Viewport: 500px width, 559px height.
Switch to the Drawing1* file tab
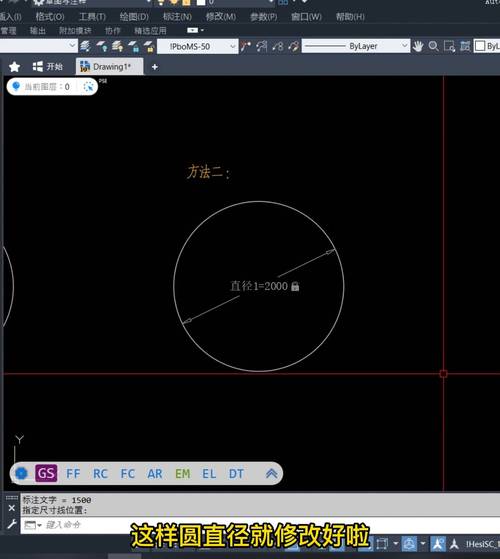[x=110, y=67]
